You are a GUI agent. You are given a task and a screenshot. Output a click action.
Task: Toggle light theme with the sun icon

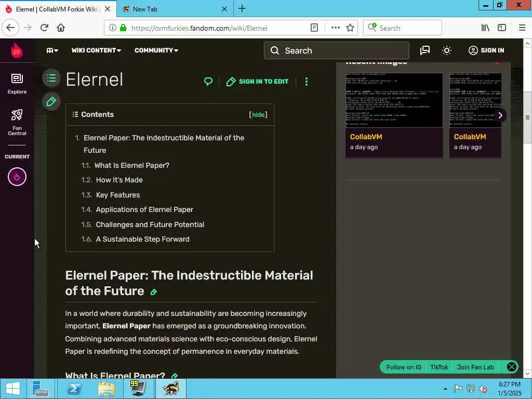[x=447, y=50]
